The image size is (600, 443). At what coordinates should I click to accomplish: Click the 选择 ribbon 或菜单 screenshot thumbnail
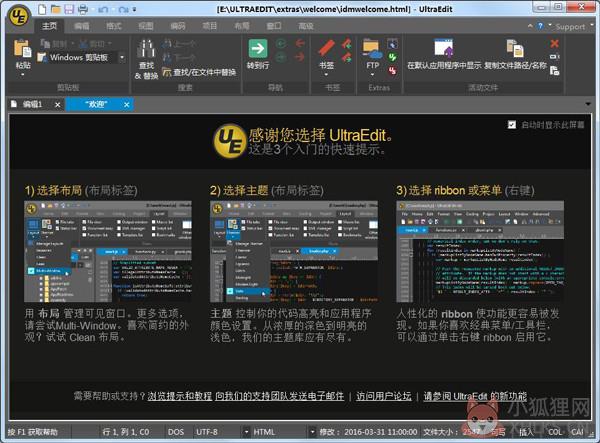pos(480,252)
